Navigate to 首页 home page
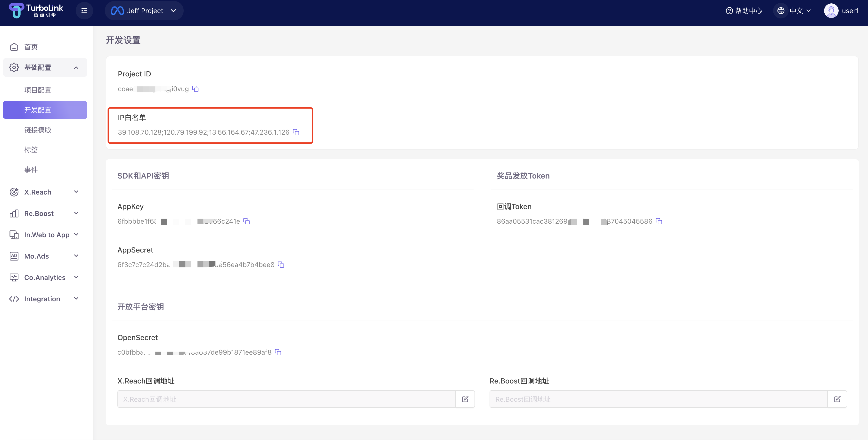Screen dimensions: 868x440 coord(31,47)
